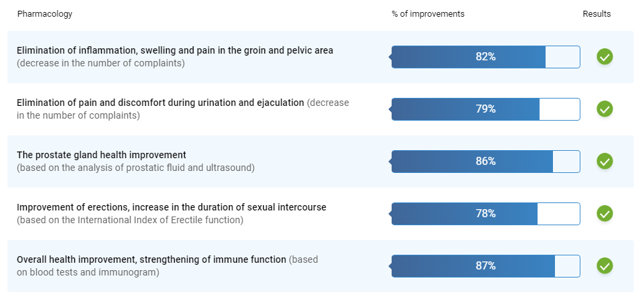The width and height of the screenshot is (644, 305).
Task: Click the 86% improvement progress bar
Action: [x=485, y=161]
